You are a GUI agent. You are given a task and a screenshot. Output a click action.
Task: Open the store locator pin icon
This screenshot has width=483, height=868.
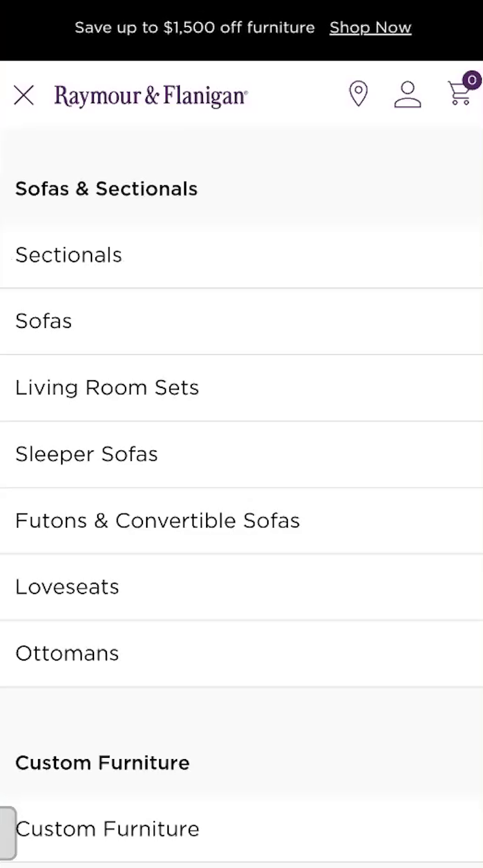pyautogui.click(x=358, y=94)
